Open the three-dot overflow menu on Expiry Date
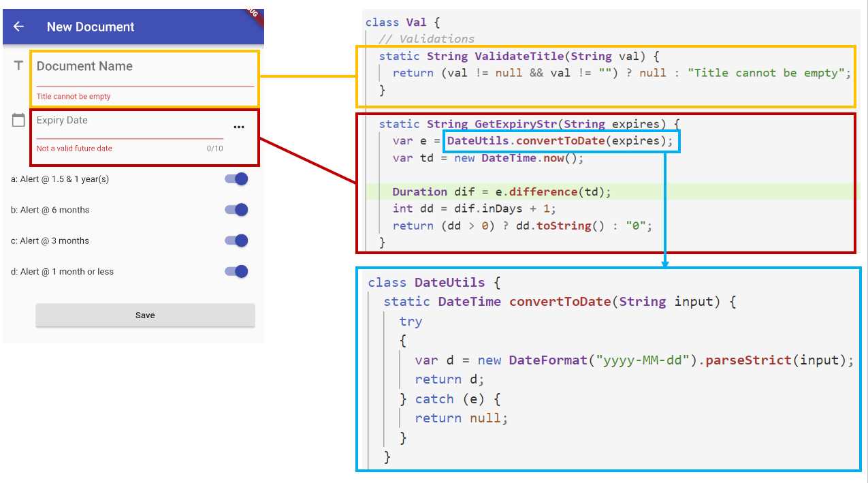 (239, 127)
